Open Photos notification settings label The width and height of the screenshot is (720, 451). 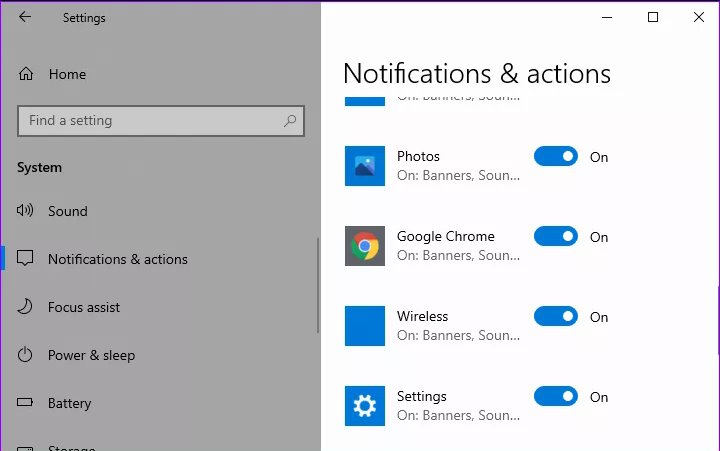tap(418, 156)
